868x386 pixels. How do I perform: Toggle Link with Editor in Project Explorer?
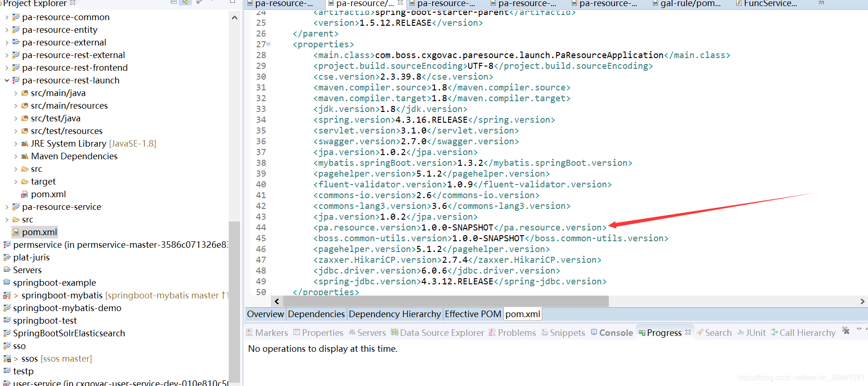(185, 2)
